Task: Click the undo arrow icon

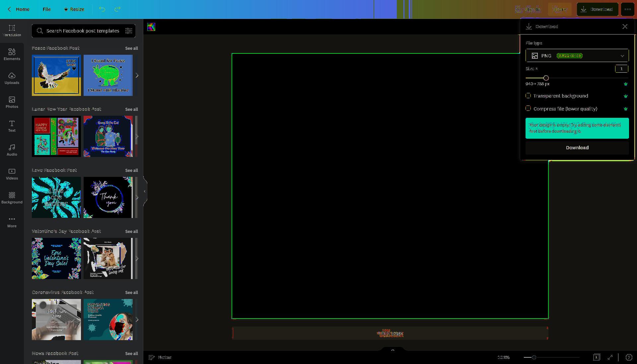Action: pyautogui.click(x=102, y=9)
